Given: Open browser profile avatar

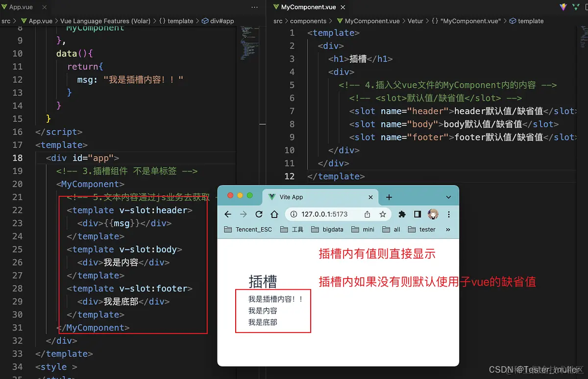Looking at the screenshot, I should (x=433, y=214).
